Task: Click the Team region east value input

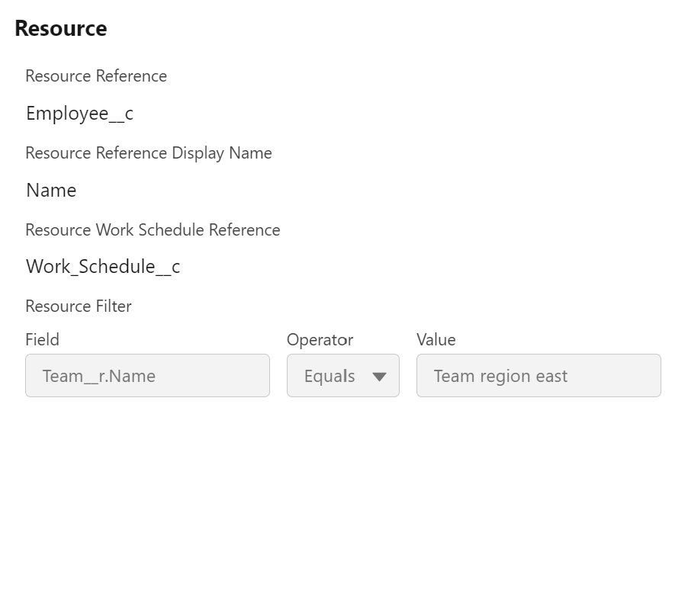Action: click(x=538, y=376)
